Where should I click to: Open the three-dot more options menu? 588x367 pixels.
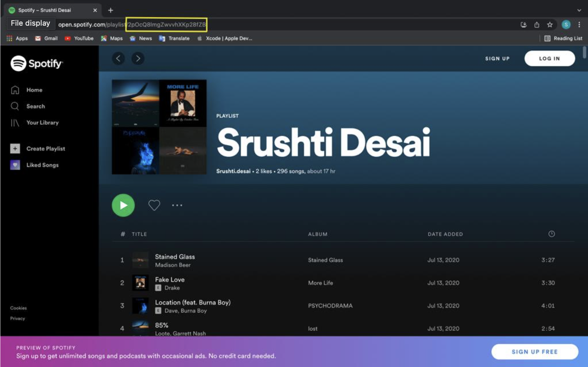(177, 205)
